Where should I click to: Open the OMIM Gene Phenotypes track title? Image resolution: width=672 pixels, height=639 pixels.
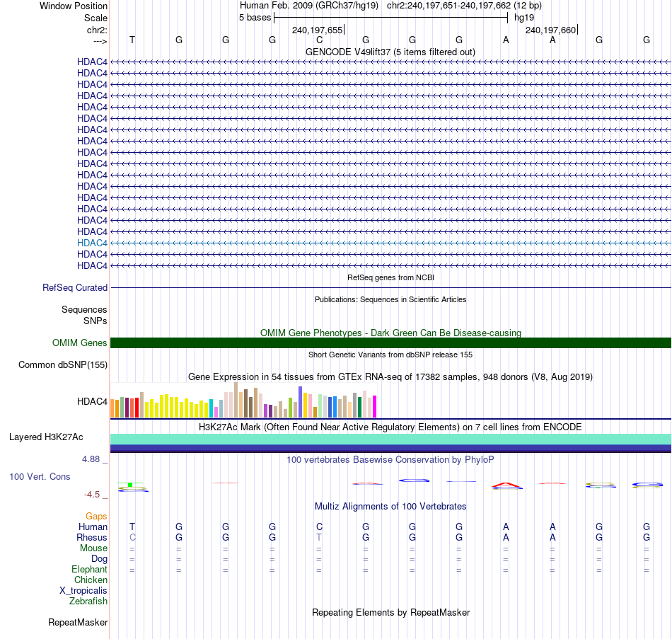pyautogui.click(x=390, y=333)
